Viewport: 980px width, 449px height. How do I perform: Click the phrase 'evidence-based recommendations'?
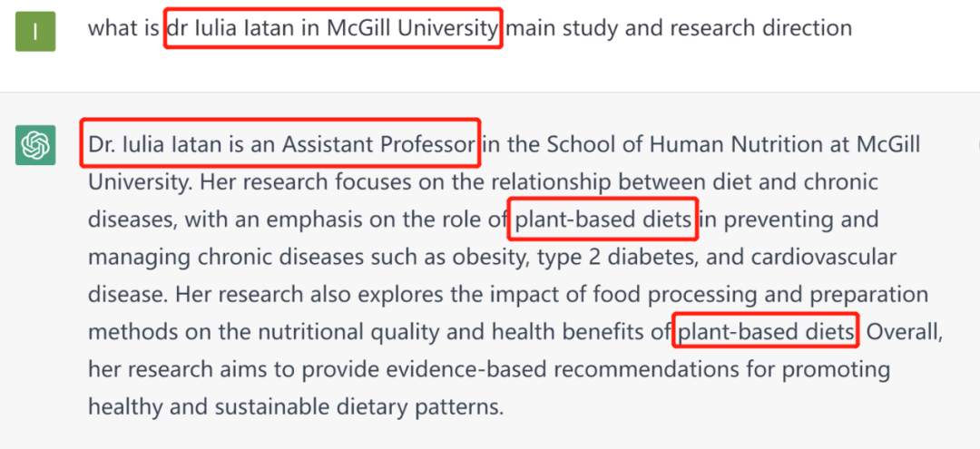tap(563, 370)
